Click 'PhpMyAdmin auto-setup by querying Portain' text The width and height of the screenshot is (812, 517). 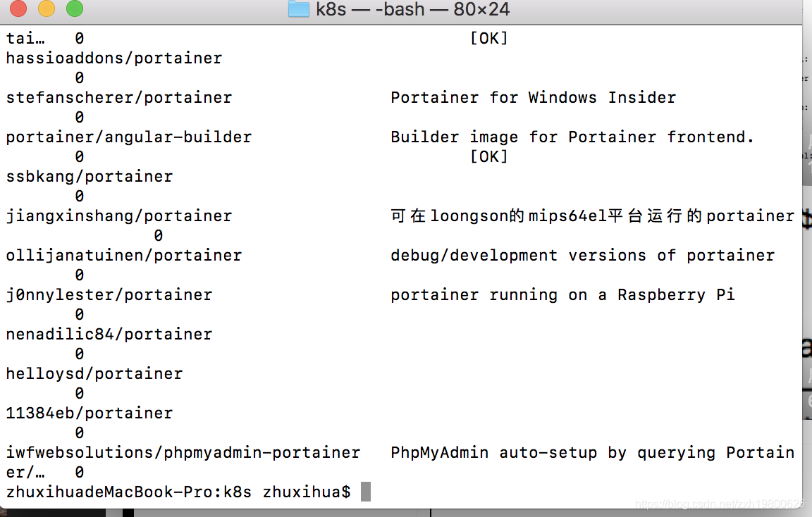pos(592,452)
